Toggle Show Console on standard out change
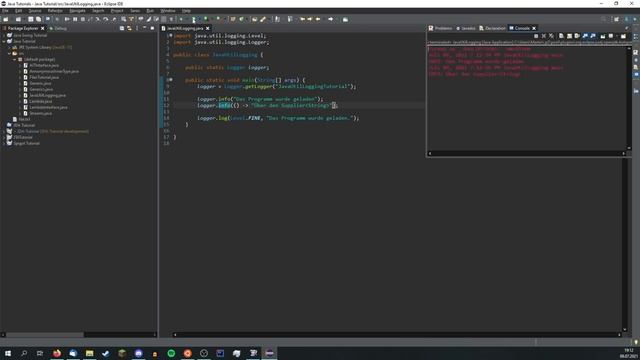 point(585,36)
